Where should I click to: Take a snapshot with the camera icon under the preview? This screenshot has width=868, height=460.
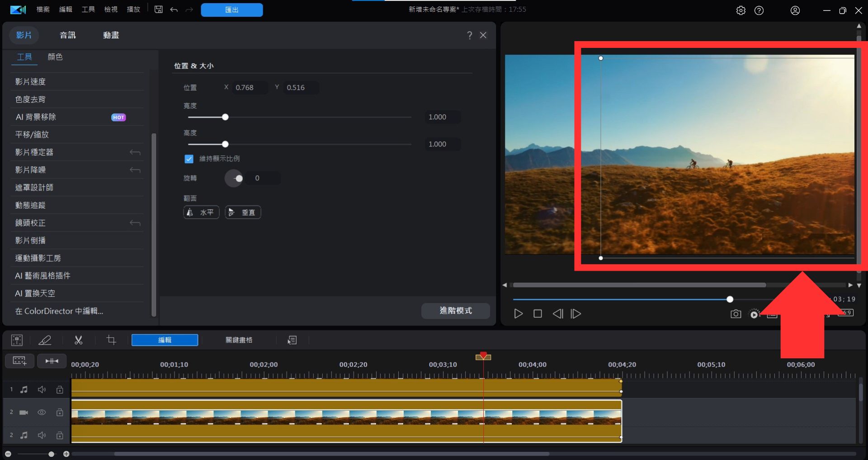coord(736,314)
